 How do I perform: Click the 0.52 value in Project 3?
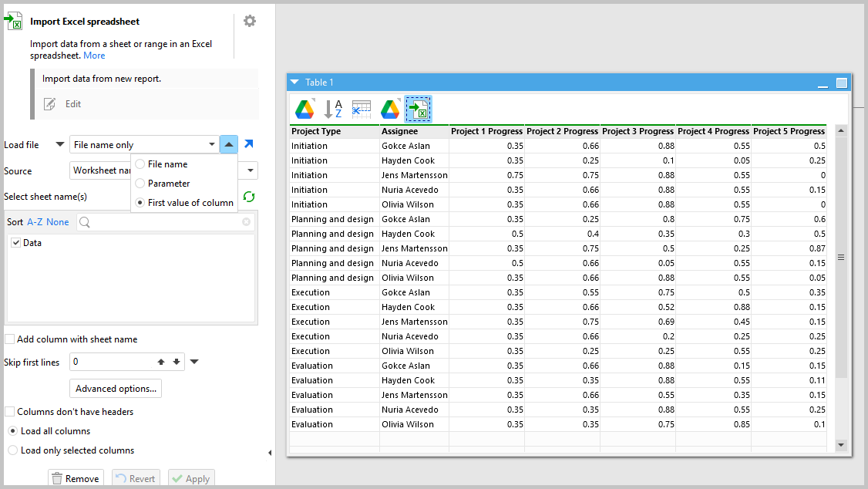638,307
